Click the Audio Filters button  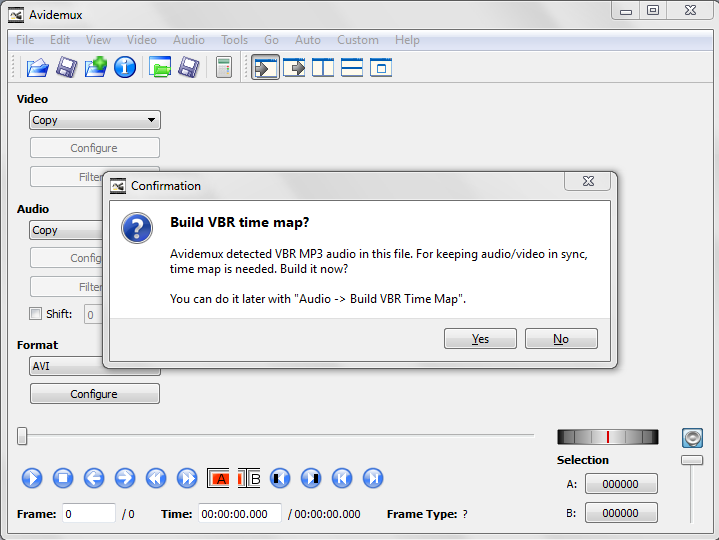pos(67,287)
